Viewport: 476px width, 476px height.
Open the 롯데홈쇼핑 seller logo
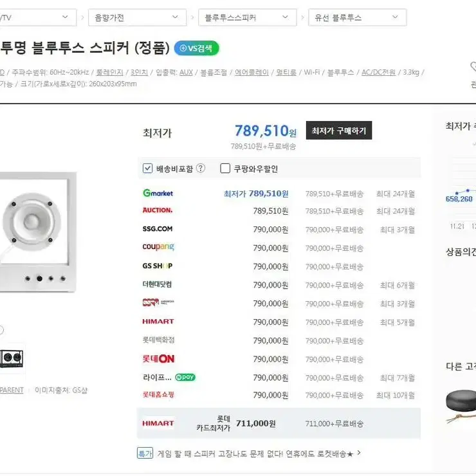point(158,395)
